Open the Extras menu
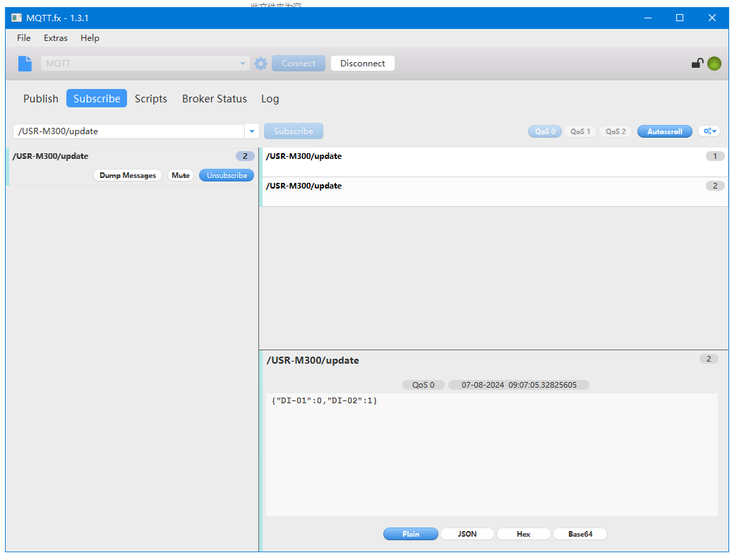The image size is (732, 560). pyautogui.click(x=56, y=38)
